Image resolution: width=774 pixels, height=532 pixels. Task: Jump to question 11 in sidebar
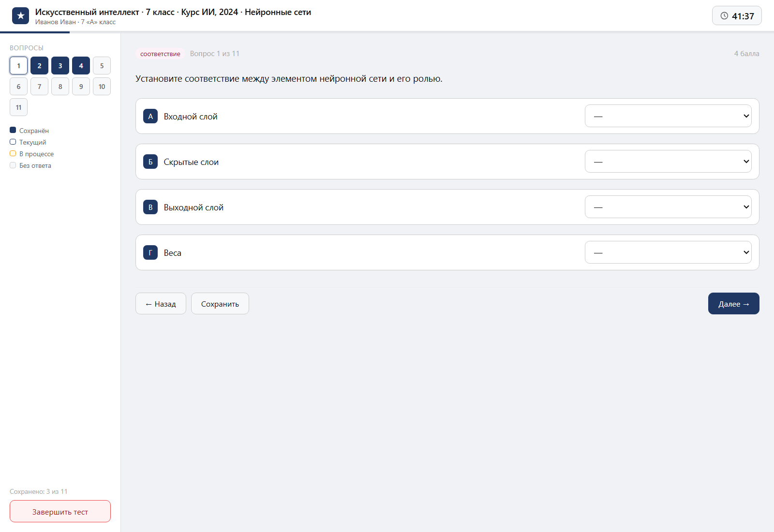pos(18,107)
